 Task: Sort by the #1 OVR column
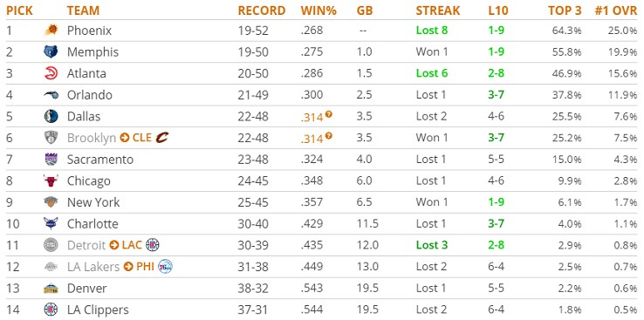pyautogui.click(x=616, y=10)
